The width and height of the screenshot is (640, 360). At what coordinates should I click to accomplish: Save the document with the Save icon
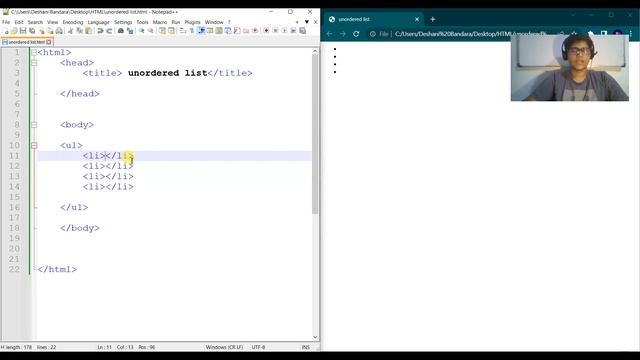point(23,31)
